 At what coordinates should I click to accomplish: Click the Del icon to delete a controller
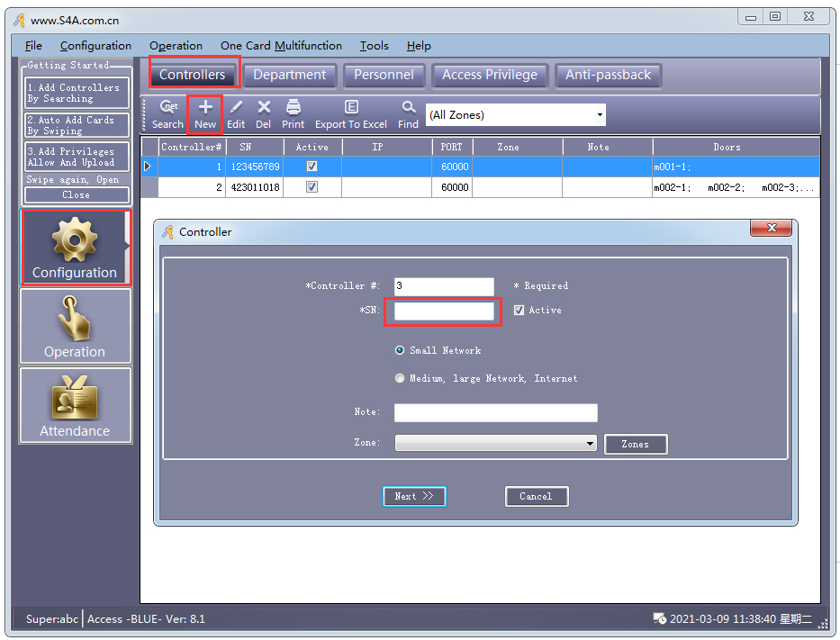pos(263,113)
